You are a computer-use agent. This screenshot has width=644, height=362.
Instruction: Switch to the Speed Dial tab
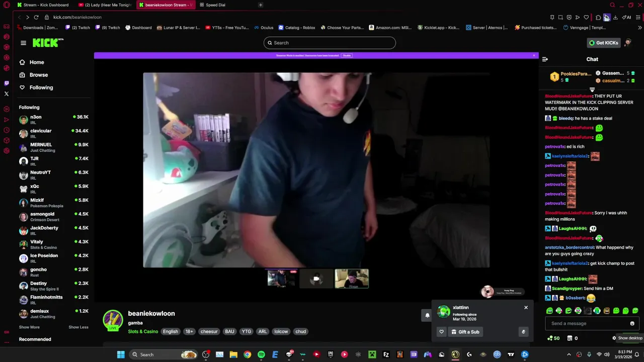point(215,5)
